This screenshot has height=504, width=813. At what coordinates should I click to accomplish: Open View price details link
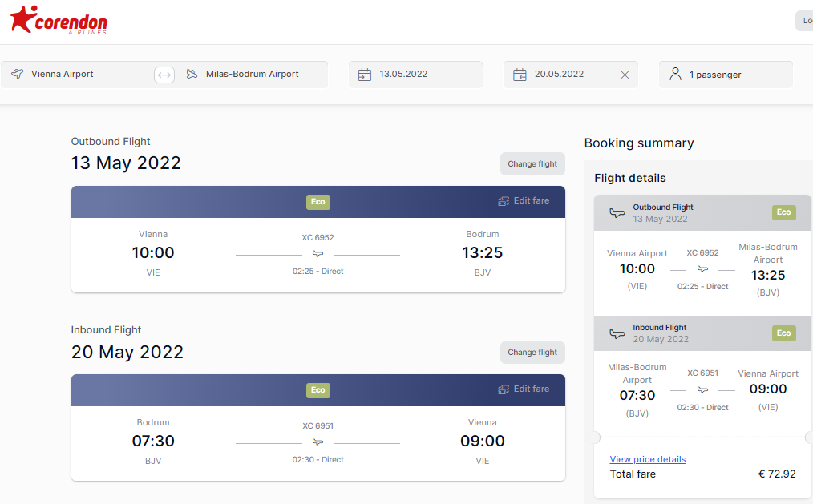pos(648,459)
